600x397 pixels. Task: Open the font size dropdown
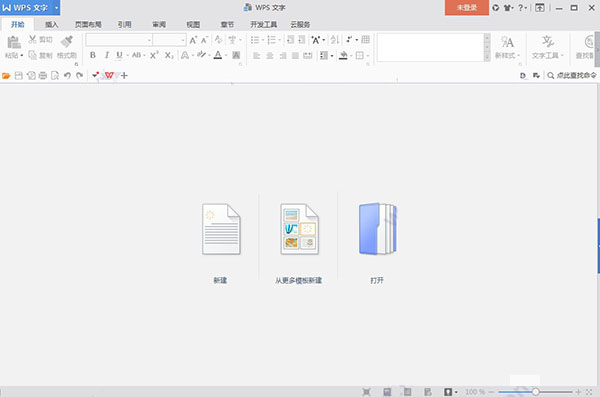(x=183, y=40)
